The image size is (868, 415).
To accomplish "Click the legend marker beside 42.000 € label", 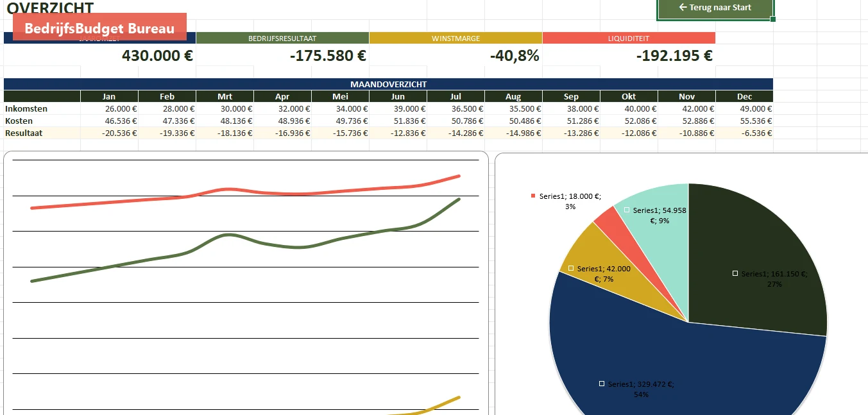I will (x=571, y=268).
